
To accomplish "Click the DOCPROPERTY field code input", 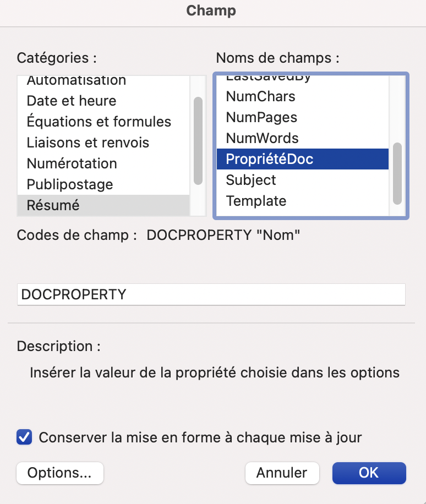I will click(211, 294).
